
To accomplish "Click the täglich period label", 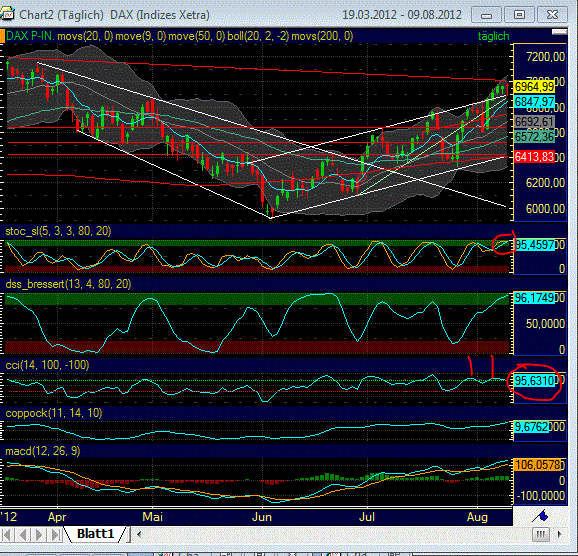I will point(493,36).
